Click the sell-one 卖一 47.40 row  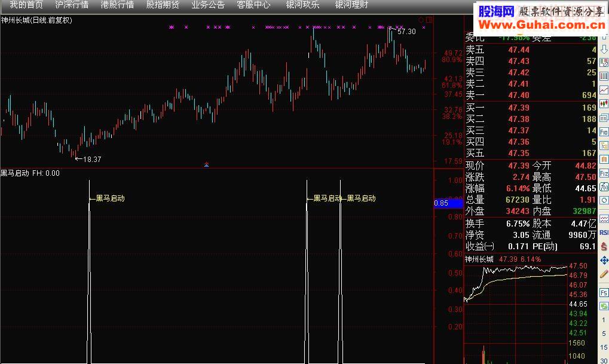point(531,95)
